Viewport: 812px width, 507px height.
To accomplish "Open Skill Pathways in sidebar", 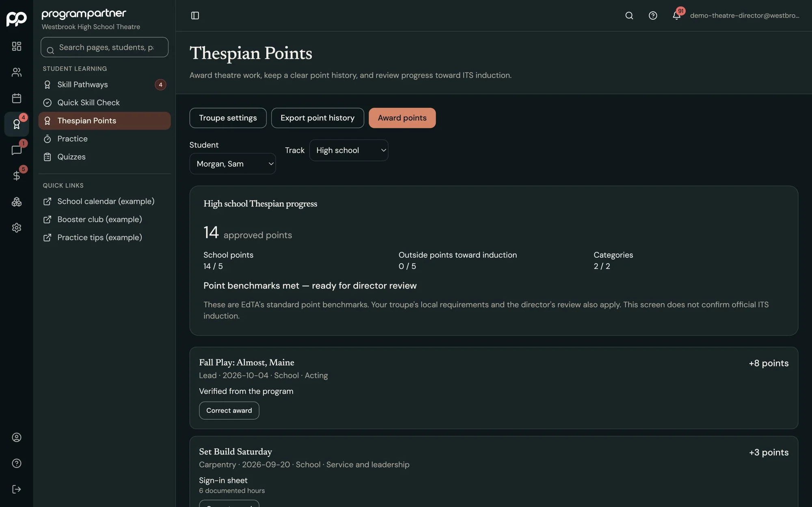I will [x=104, y=84].
